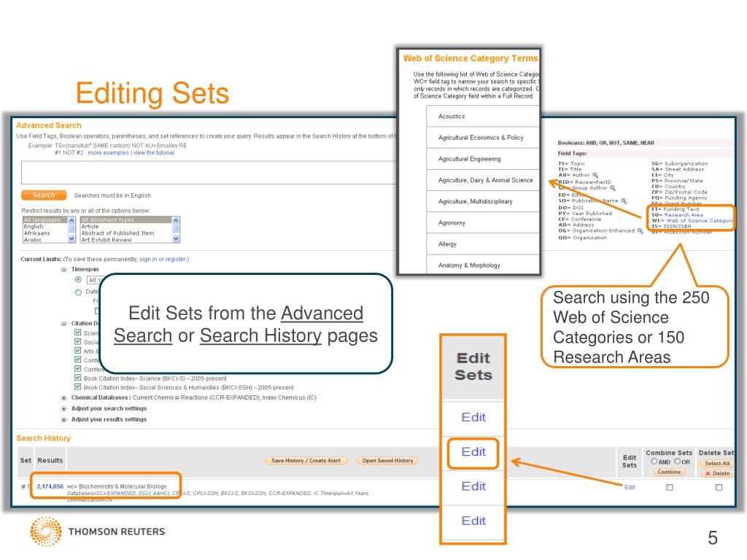747x560 pixels.
Task: Click the Delete button with red X
Action: (717, 473)
